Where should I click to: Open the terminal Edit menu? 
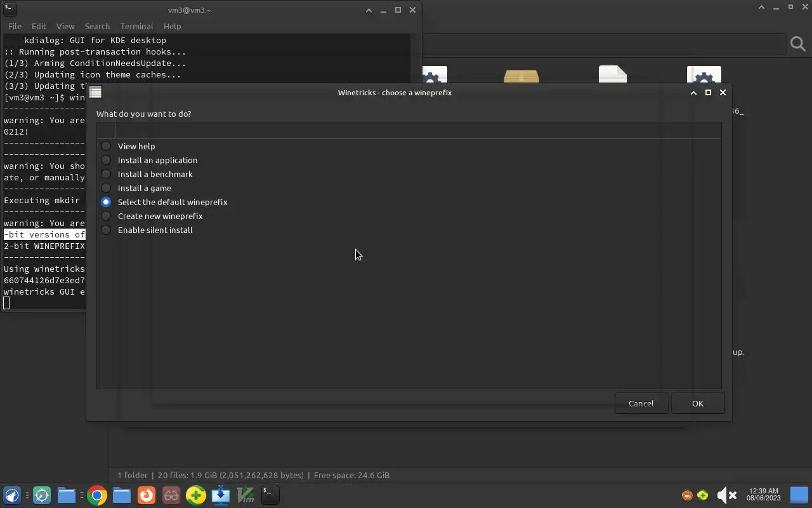[x=39, y=26]
